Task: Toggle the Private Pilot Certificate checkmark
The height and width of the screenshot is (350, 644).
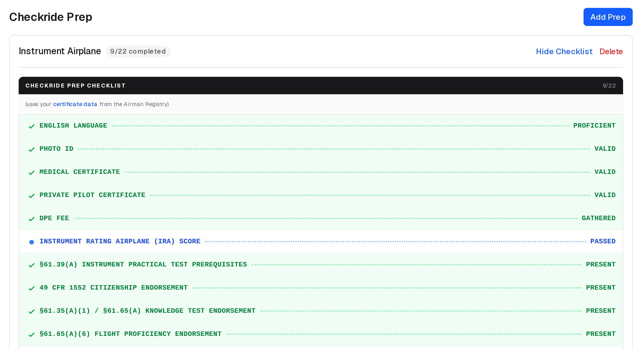Action: click(x=32, y=196)
